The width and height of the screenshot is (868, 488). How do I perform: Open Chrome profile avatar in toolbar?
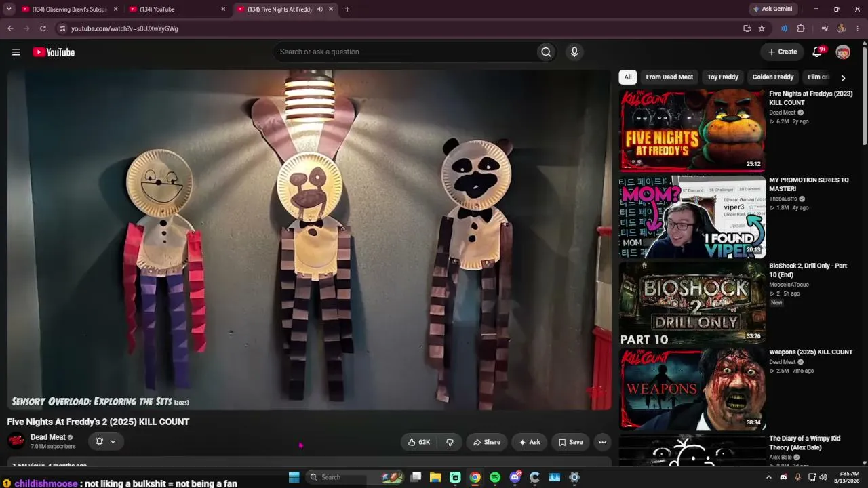point(841,28)
